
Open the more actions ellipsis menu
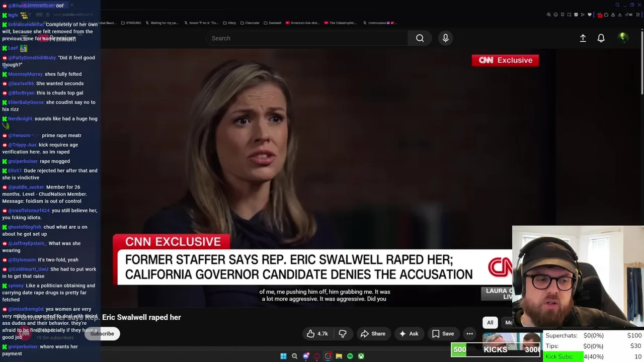click(469, 333)
